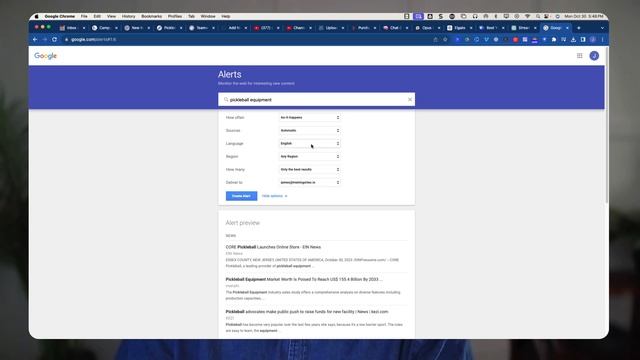The image size is (640, 360).
Task: Open the Help menu
Action: pyautogui.click(x=226, y=16)
